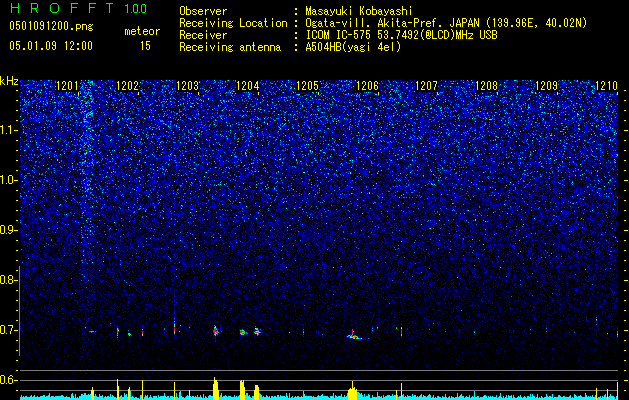
Task: Click the 1203 time marker
Action: pos(187,85)
